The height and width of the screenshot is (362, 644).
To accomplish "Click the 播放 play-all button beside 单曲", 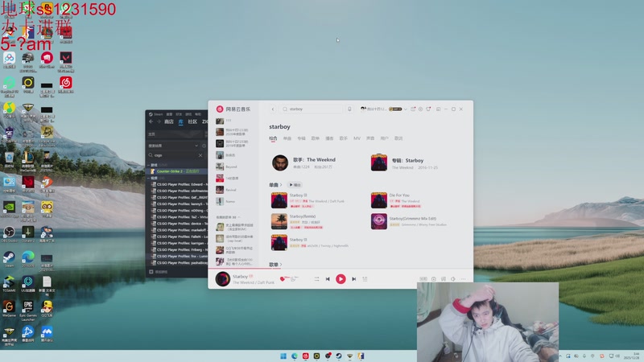I will coord(295,185).
